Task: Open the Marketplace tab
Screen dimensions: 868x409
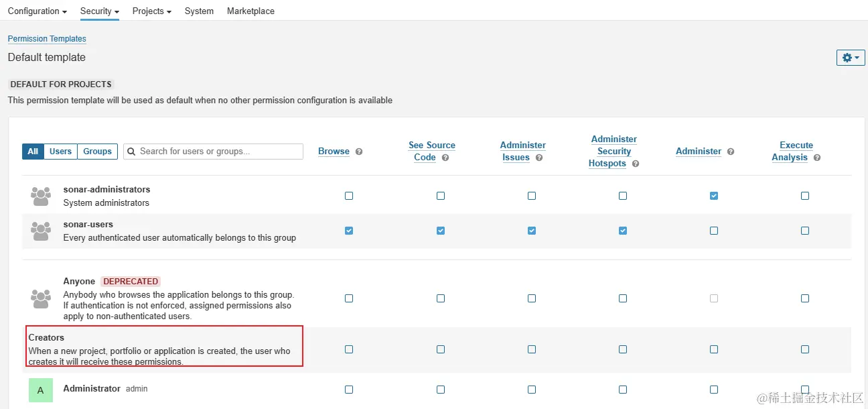Action: click(x=250, y=11)
